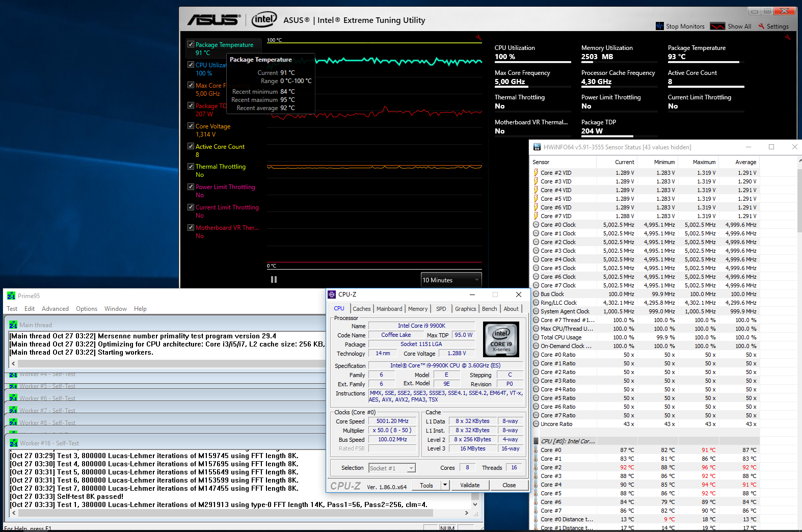Screen dimensions: 802x532
Task: Click the Intel Core i9 logo in CPU-Z
Action: pos(501,339)
